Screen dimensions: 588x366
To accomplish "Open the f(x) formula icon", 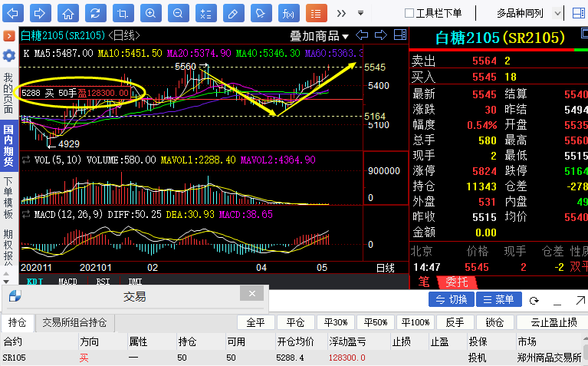I will point(289,14).
